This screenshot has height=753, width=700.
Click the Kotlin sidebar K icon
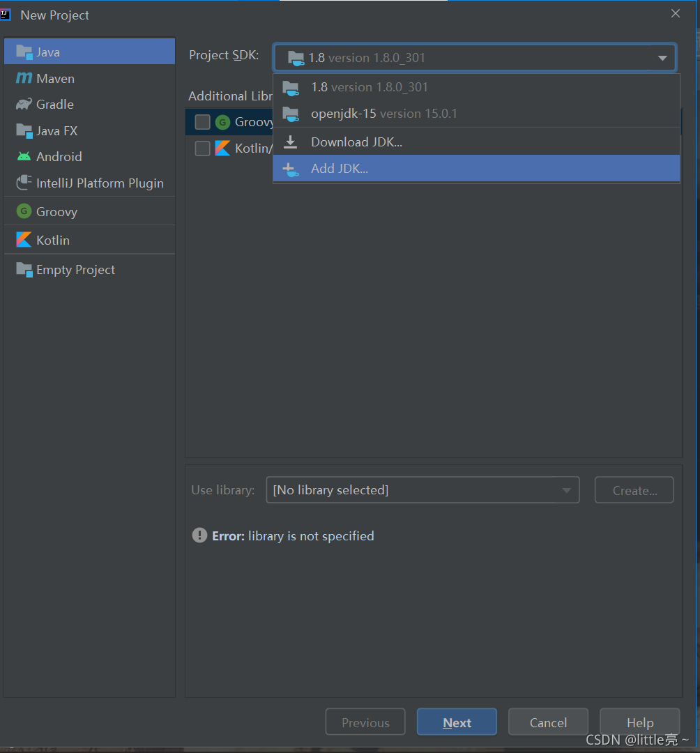click(24, 240)
